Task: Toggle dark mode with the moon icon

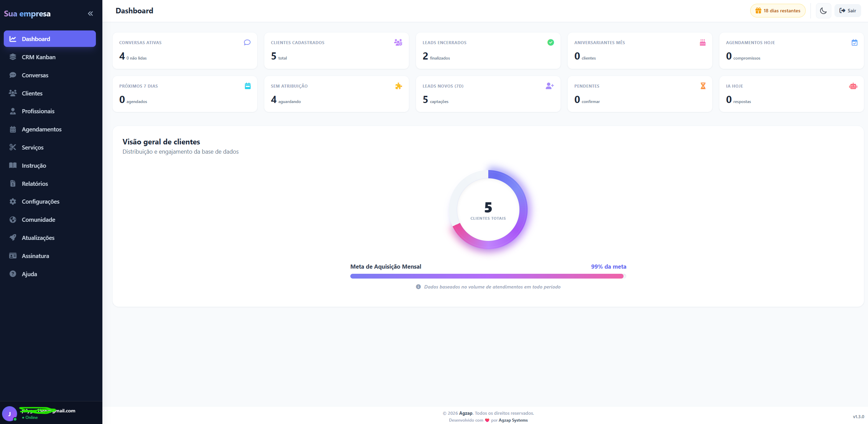Action: [x=823, y=11]
